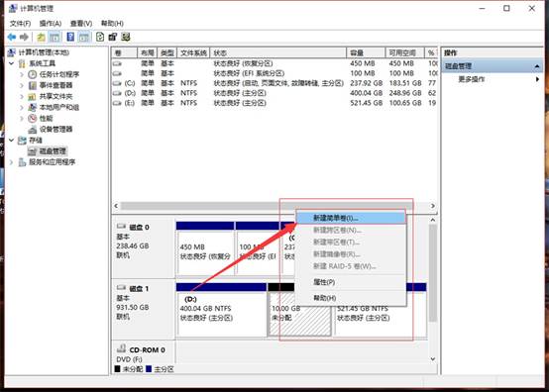Expand the 共享文件夹 node
This screenshot has height=392, width=549.
pyautogui.click(x=22, y=96)
